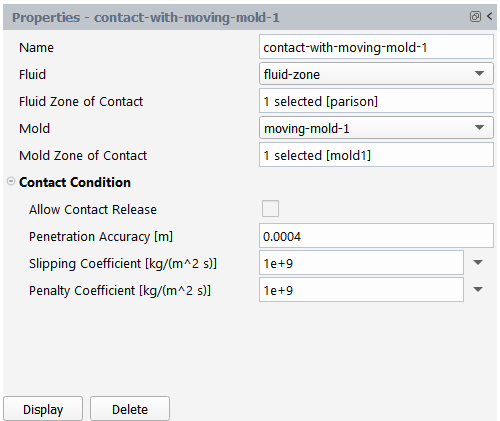This screenshot has width=500, height=421.
Task: Open Slipping Coefficient options arrow
Action: (478, 263)
